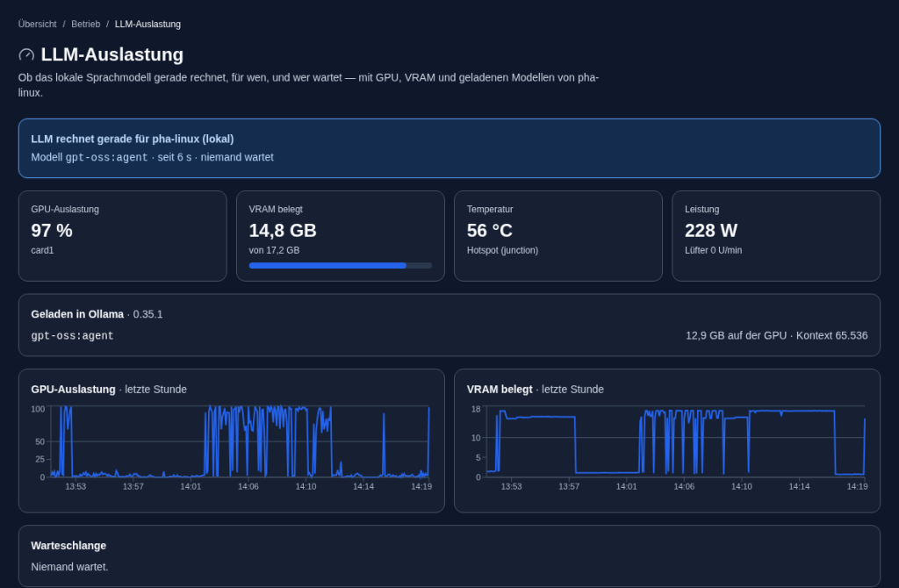Open the Übersicht breadcrumb link
Viewport: 899px width, 588px height.
[x=37, y=24]
